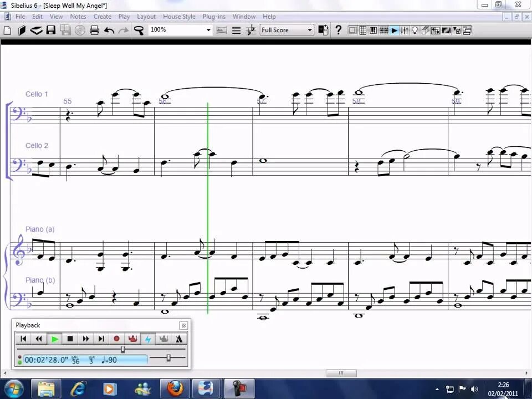Toggle the Mixer window button
Screen dimensions: 532x399
pyautogui.click(x=404, y=30)
